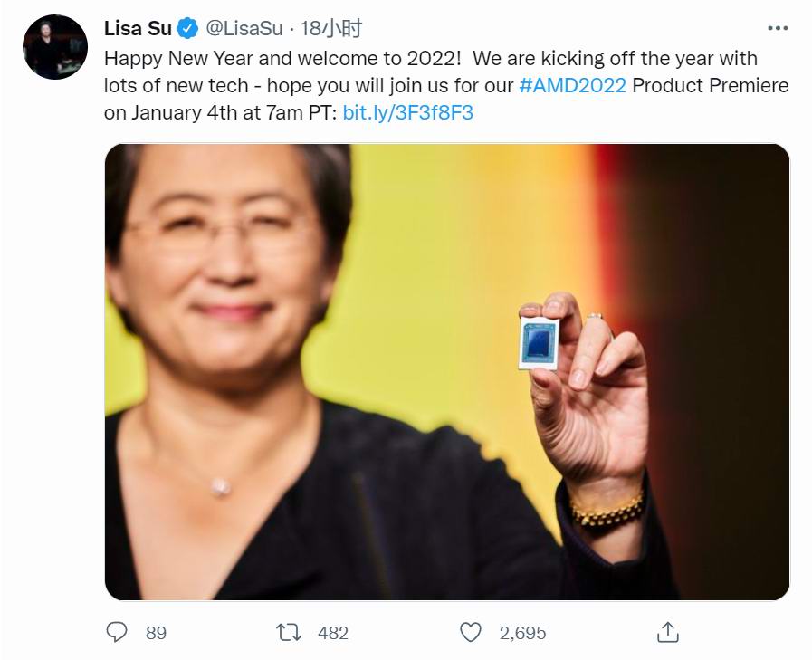
Task: Open the @LisaSu handle link
Action: [x=244, y=29]
